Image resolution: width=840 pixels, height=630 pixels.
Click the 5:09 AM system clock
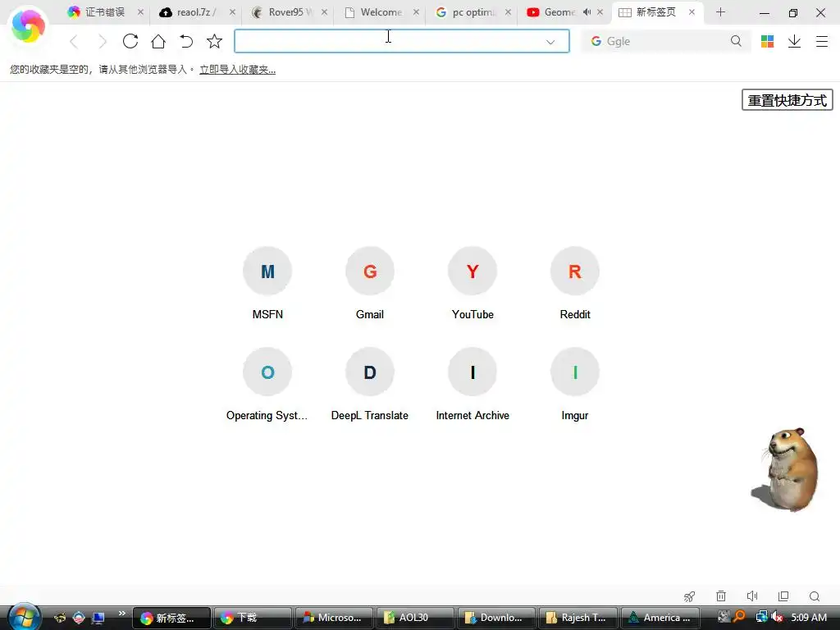point(808,618)
